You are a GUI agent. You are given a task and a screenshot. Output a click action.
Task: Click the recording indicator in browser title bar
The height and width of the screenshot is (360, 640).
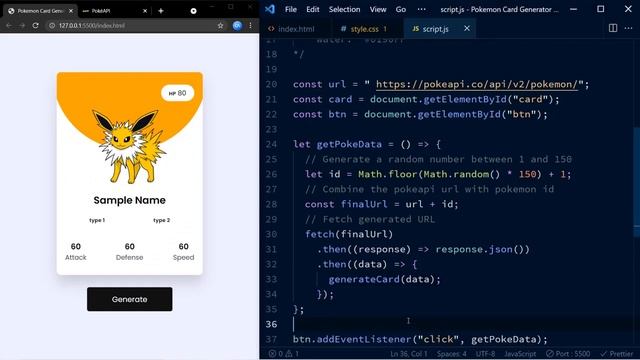[x=193, y=11]
